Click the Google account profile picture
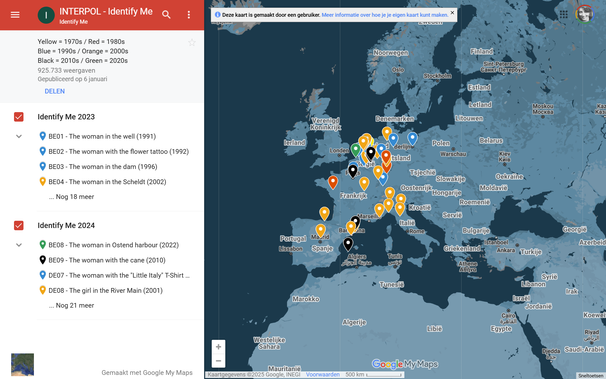606x379 pixels. pos(584,14)
